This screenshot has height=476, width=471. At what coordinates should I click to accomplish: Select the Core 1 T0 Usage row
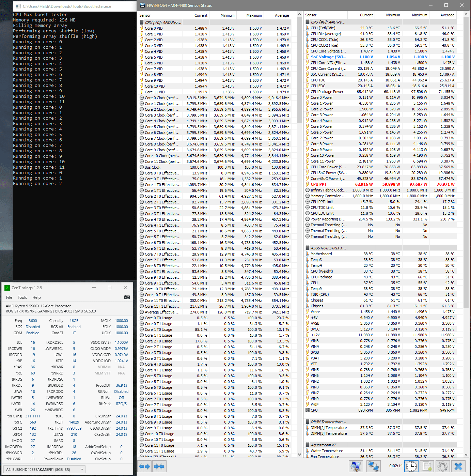215,329
